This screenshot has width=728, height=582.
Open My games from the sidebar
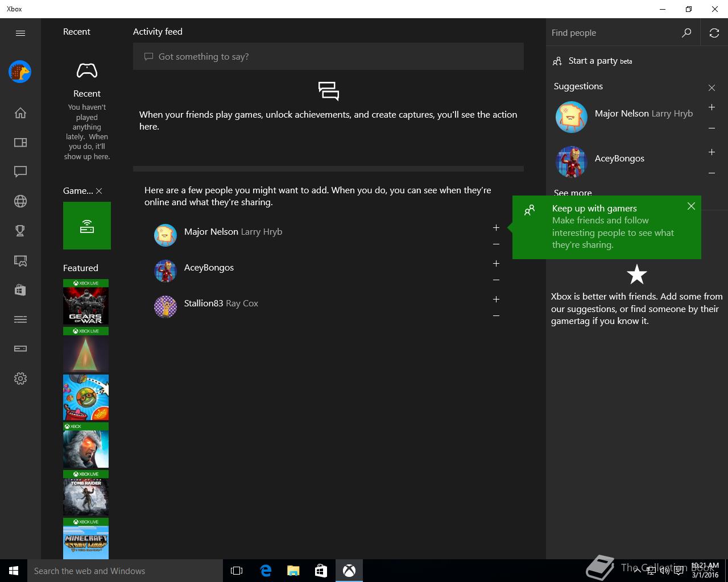coord(20,142)
